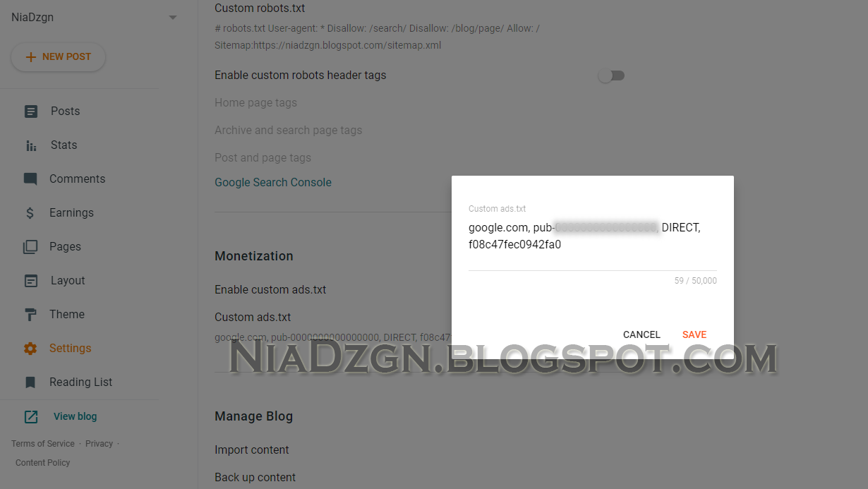Image resolution: width=868 pixels, height=489 pixels.
Task: Open the Theme paint roller icon
Action: click(30, 315)
